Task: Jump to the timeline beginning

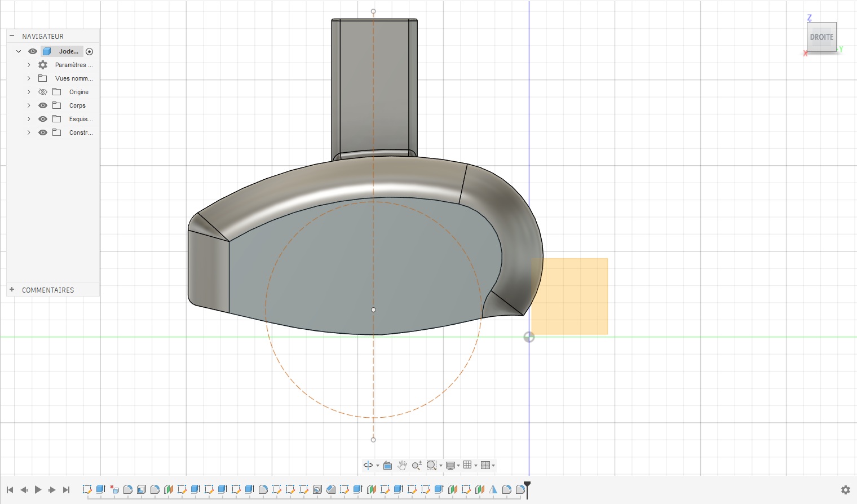Action: 10,490
